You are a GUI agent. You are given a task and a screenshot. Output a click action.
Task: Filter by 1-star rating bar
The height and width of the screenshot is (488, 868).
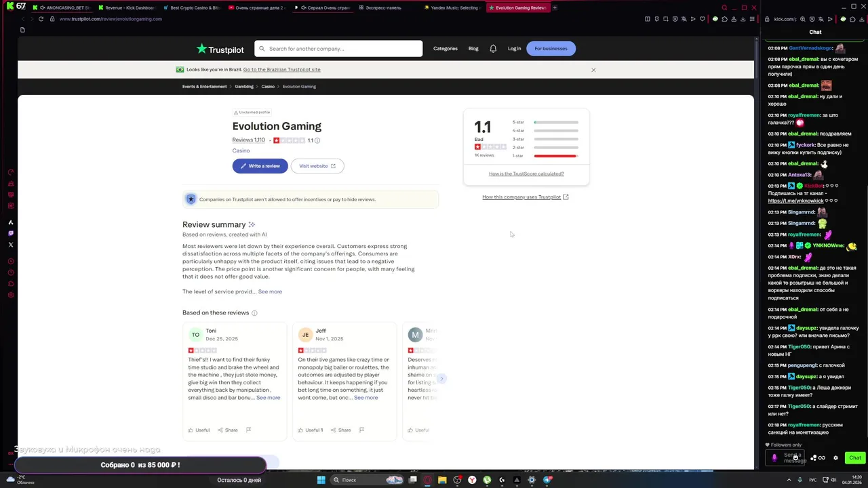point(545,156)
